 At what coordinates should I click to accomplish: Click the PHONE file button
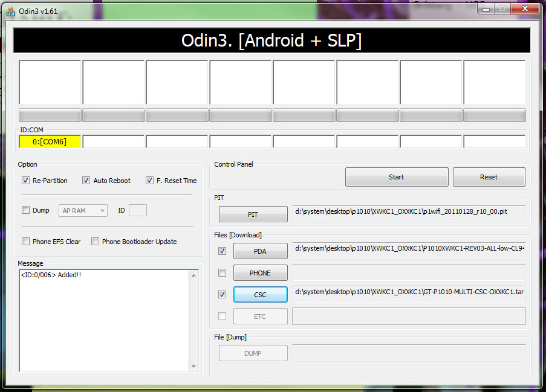point(260,273)
